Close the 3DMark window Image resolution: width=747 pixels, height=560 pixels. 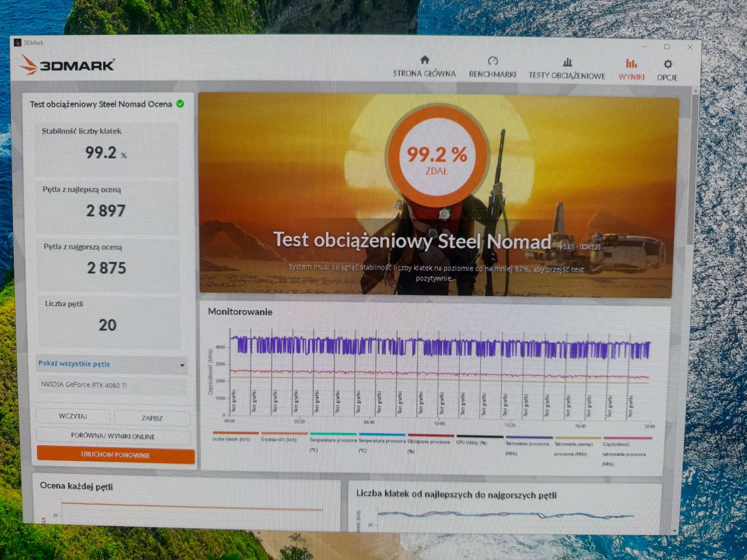coord(690,47)
